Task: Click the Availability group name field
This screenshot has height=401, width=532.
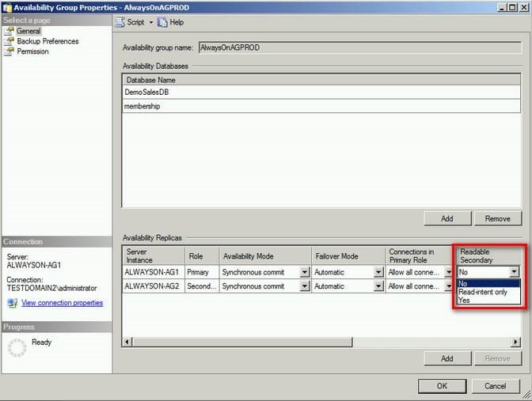Action: point(359,47)
